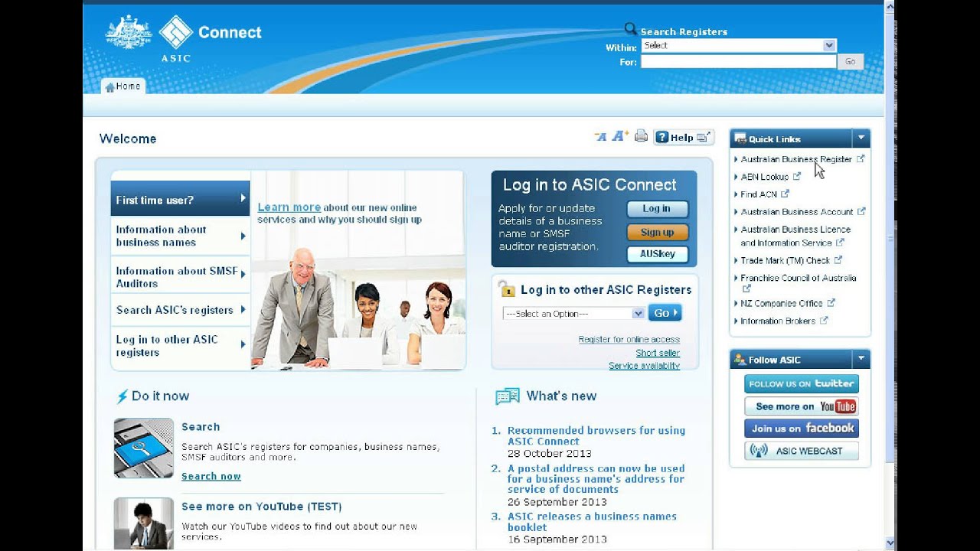Open the ABN Lookup quick link
The image size is (980, 551).
click(765, 177)
